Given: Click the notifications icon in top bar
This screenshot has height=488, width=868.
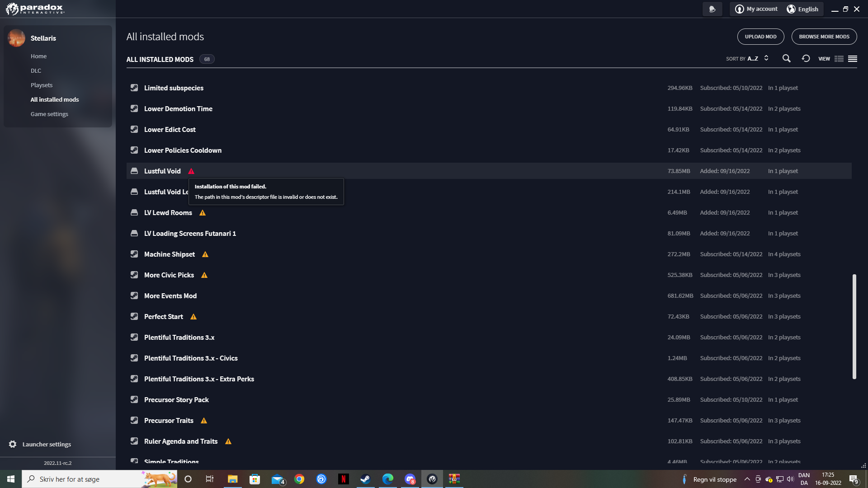Looking at the screenshot, I should (712, 9).
